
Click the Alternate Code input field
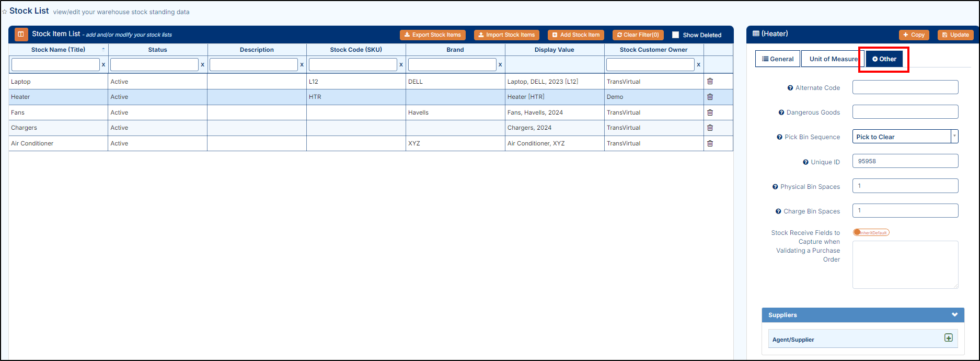click(x=905, y=87)
